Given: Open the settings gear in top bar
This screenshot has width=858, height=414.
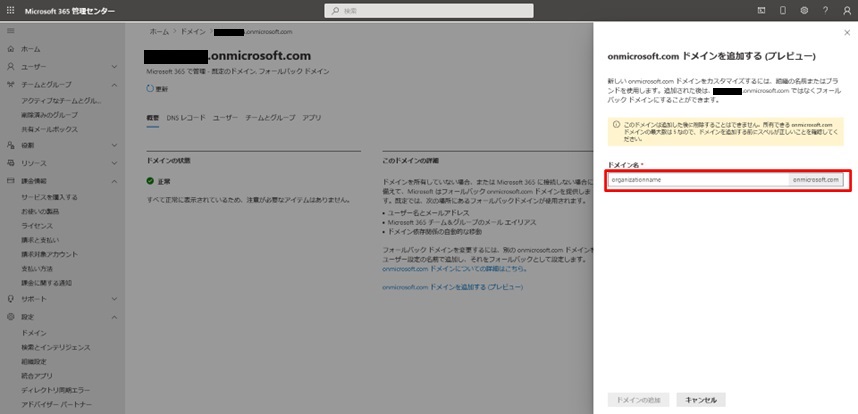Looking at the screenshot, I should tap(804, 10).
